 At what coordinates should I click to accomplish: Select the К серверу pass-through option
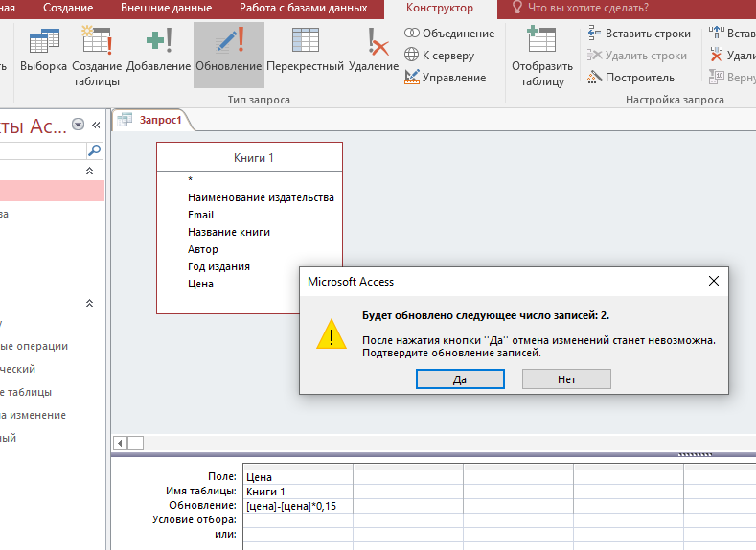click(439, 56)
